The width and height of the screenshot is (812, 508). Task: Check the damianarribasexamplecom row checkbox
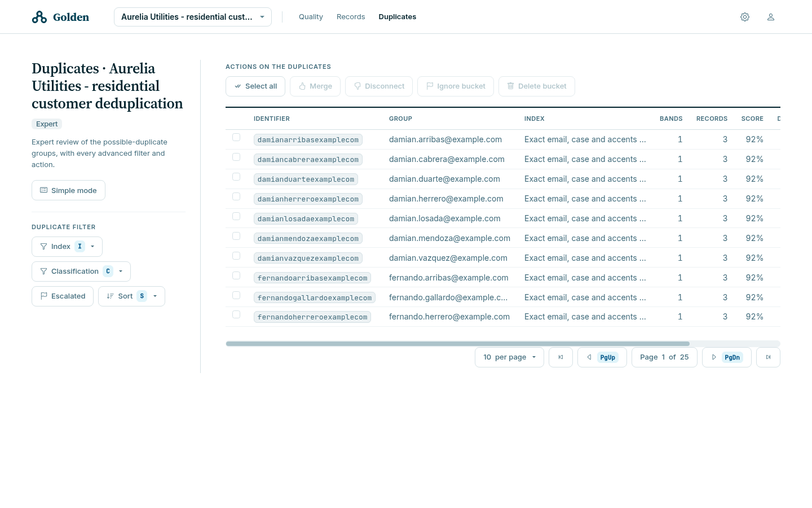click(236, 137)
